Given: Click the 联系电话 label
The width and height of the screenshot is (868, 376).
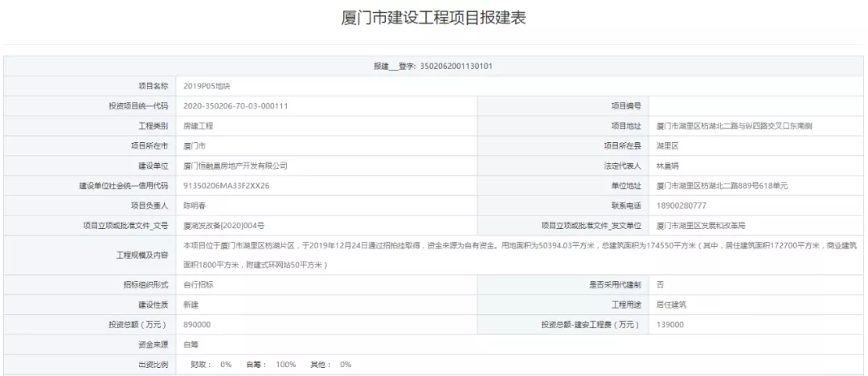Looking at the screenshot, I should point(626,206).
